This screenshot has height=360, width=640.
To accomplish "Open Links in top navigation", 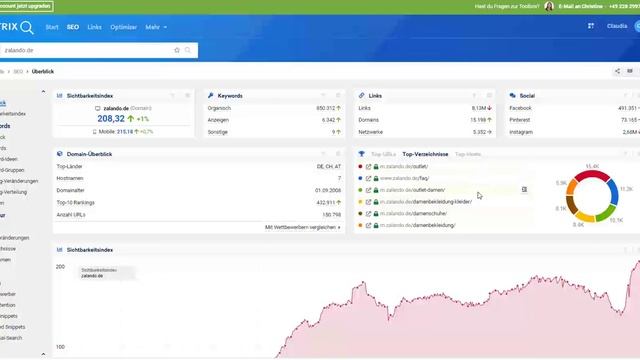I will pos(94,27).
